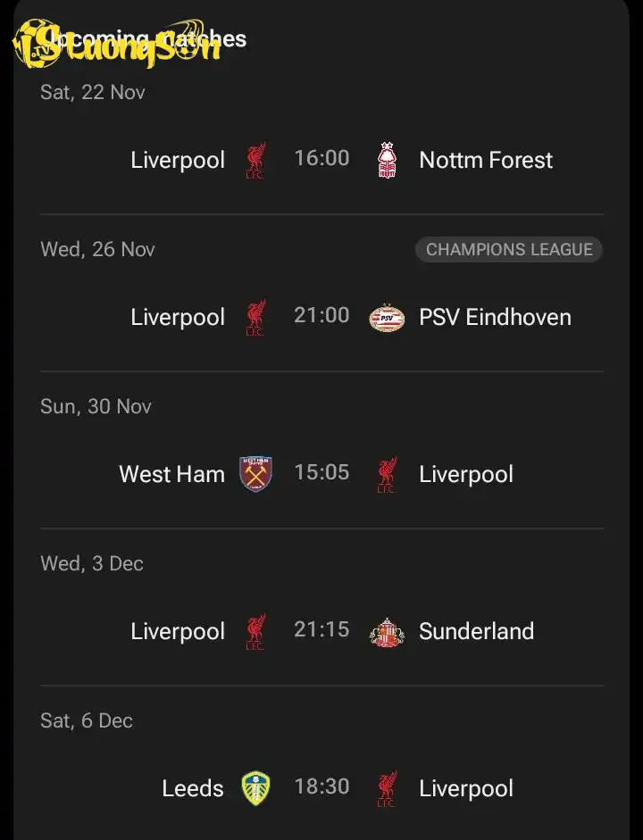Open the Nottm Forest team name
Screen dimensions: 643x840
tap(486, 161)
